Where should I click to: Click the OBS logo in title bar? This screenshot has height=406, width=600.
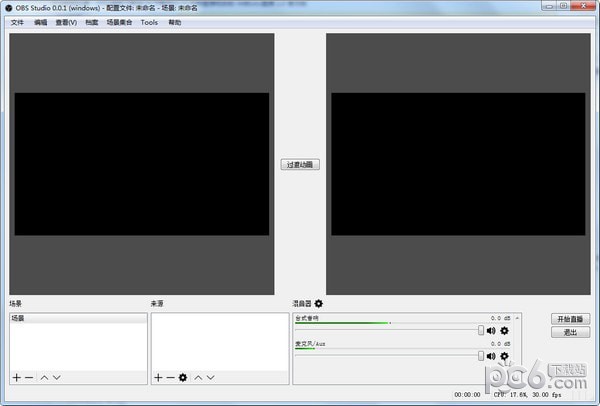[8, 8]
